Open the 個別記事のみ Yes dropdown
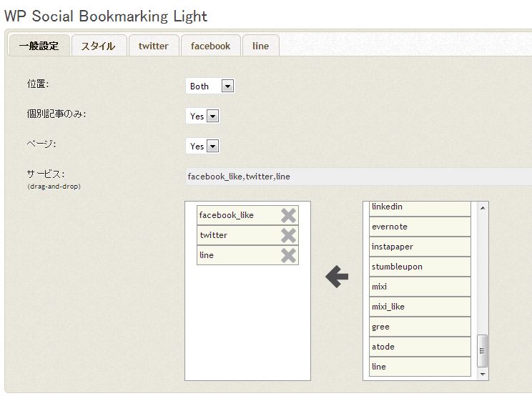The width and height of the screenshot is (532, 401). coord(202,116)
